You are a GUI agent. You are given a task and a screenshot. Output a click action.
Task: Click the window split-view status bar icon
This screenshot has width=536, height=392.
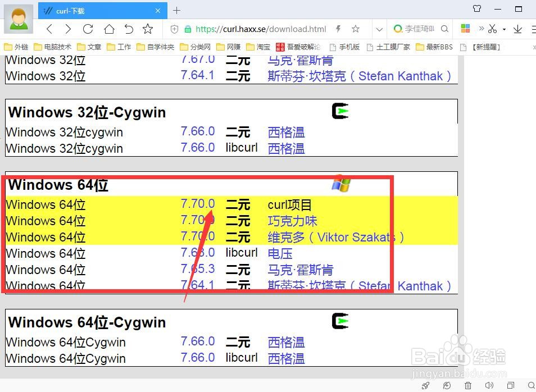pos(510,385)
